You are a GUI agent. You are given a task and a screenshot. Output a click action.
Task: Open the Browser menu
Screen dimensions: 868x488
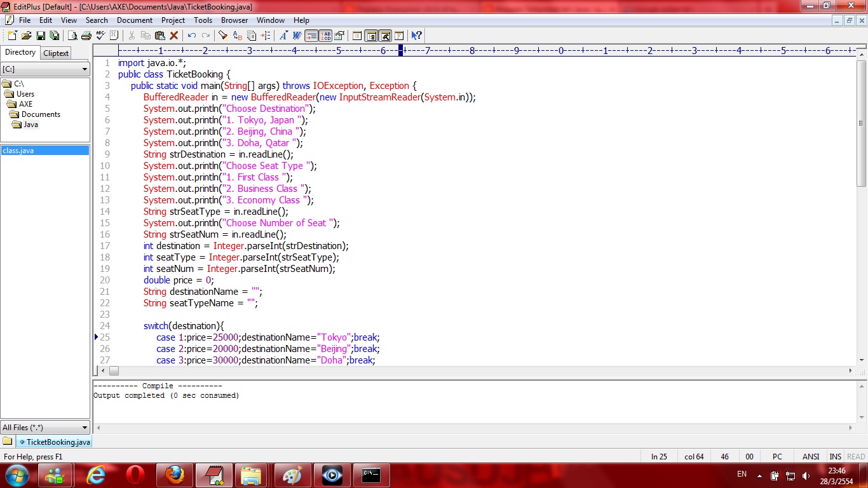[x=234, y=20]
